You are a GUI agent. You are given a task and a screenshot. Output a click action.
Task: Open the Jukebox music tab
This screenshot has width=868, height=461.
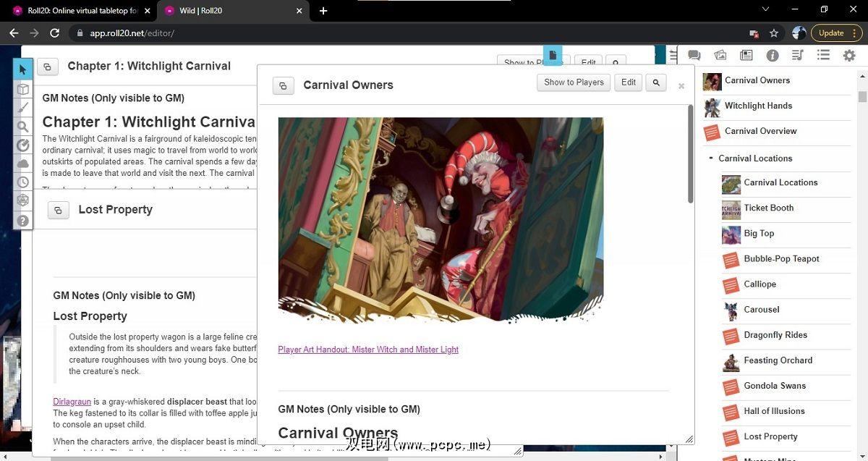798,55
